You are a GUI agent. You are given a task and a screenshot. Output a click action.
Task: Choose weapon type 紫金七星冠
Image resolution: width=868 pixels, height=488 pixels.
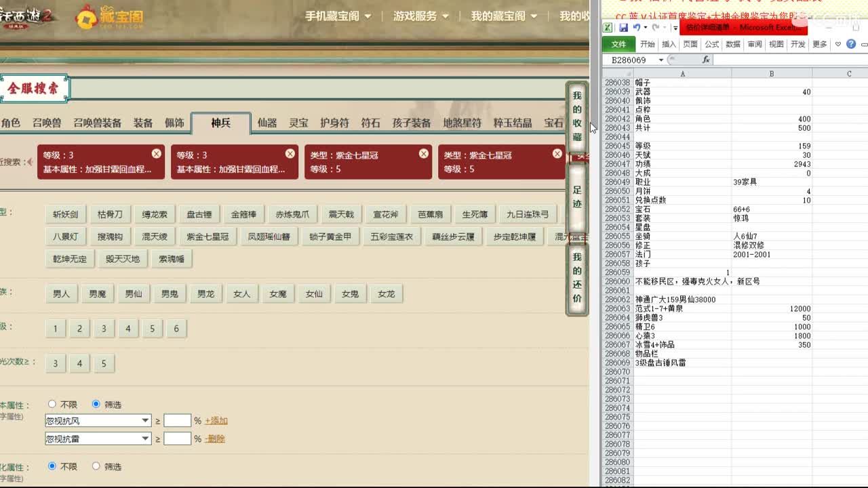point(208,237)
